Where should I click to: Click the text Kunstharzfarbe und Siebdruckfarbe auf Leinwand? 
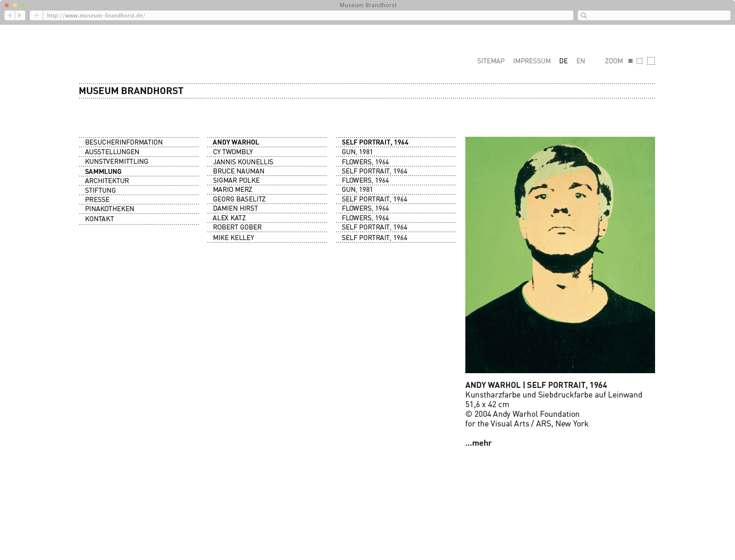pos(554,395)
